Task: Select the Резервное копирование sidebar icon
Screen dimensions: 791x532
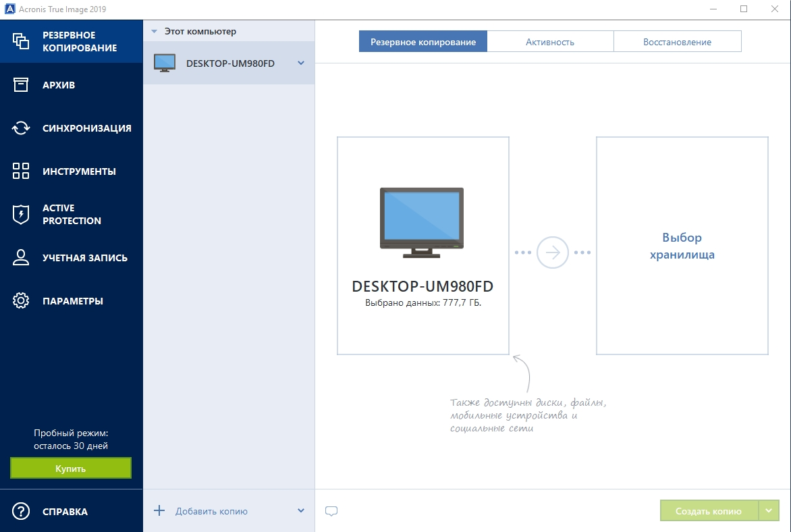Action: (21, 41)
